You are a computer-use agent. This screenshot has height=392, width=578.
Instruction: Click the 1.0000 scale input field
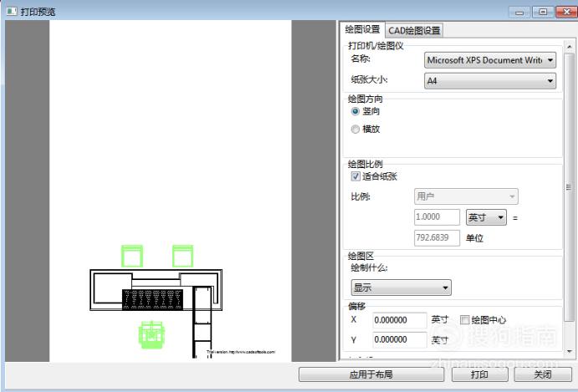[x=437, y=217]
